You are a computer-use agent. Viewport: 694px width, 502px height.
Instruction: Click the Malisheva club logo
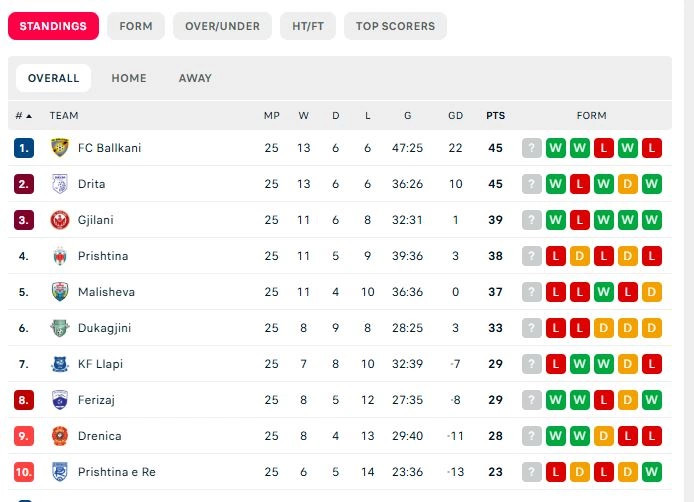(x=59, y=292)
